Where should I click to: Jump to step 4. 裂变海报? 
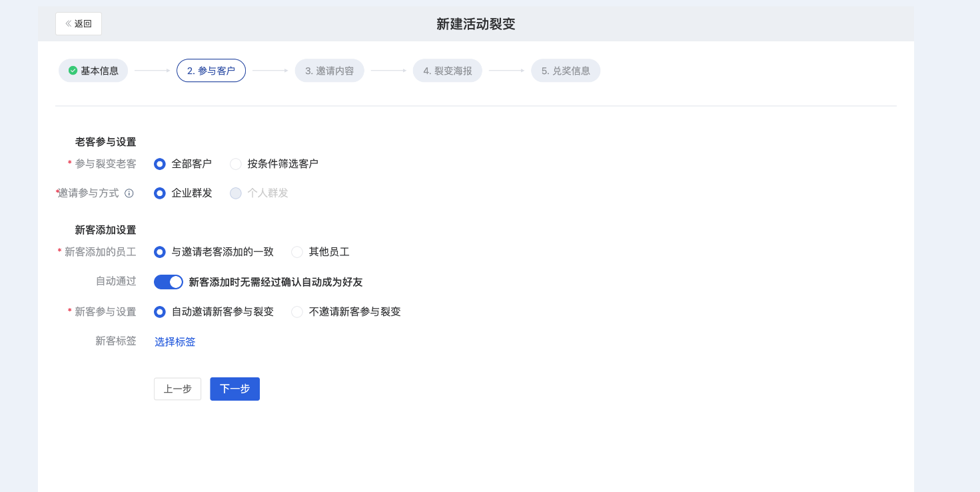point(448,71)
